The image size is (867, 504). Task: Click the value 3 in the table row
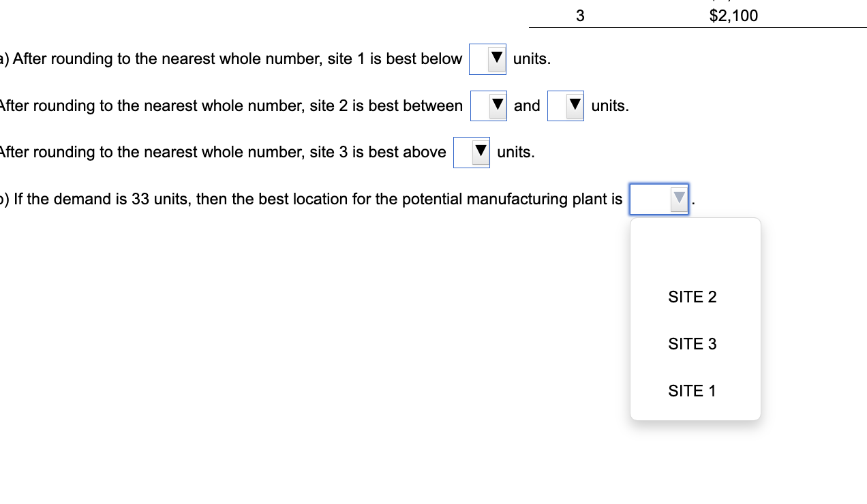pos(580,16)
